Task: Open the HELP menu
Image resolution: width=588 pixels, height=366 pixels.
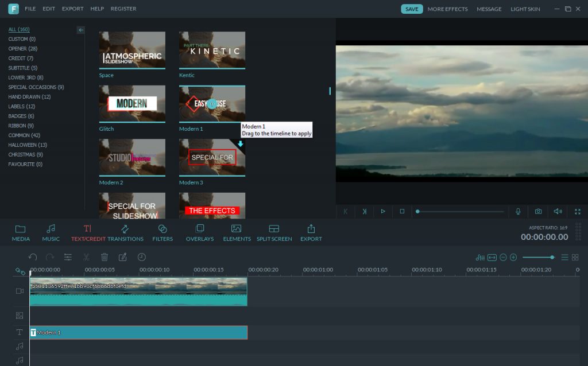Action: tap(97, 9)
